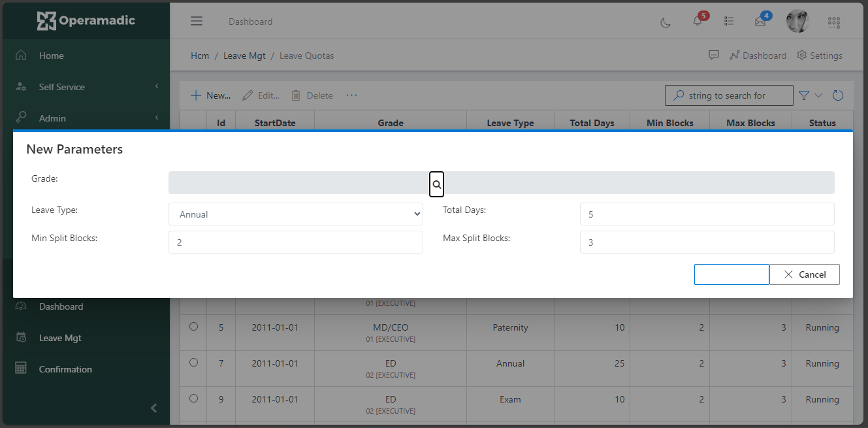
Task: Select the radio button for row Id 9
Action: [193, 398]
